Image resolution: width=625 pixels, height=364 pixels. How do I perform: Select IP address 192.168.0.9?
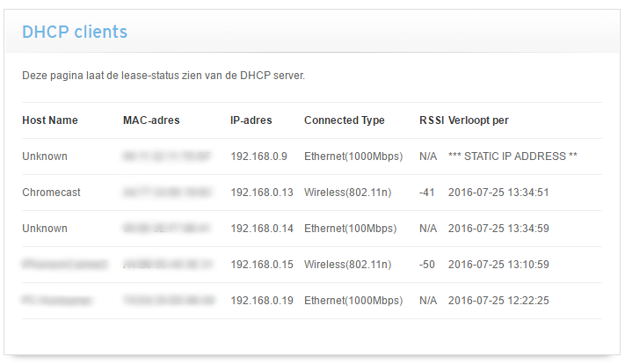click(x=258, y=157)
